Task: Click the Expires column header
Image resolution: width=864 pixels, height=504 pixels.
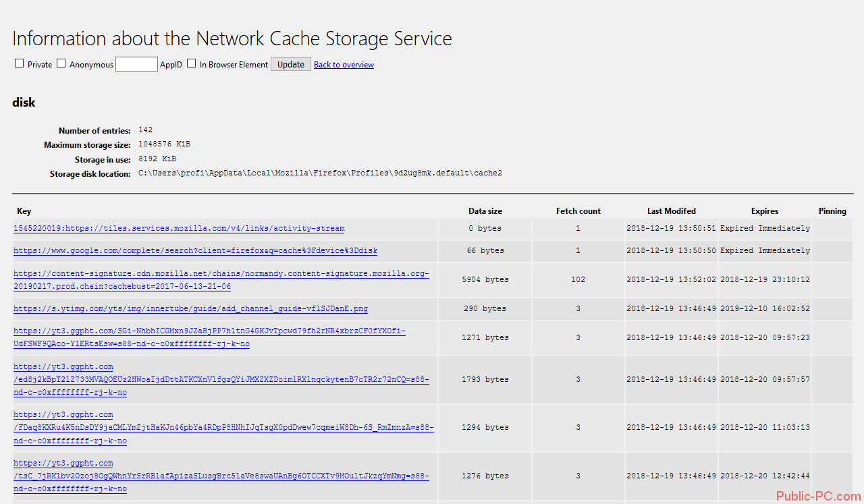Action: [x=765, y=211]
